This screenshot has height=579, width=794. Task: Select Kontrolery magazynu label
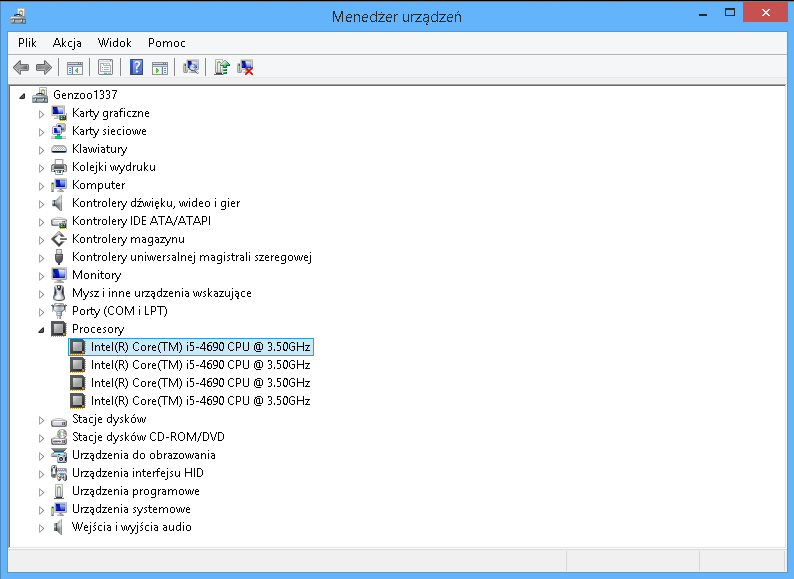128,239
